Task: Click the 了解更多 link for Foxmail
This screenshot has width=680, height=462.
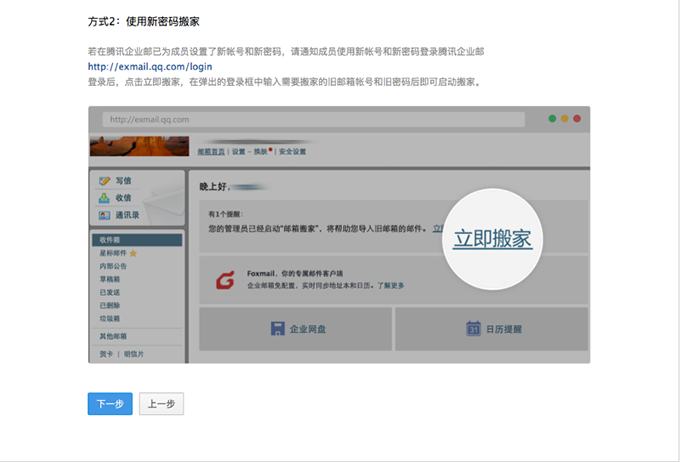Action: coord(391,285)
